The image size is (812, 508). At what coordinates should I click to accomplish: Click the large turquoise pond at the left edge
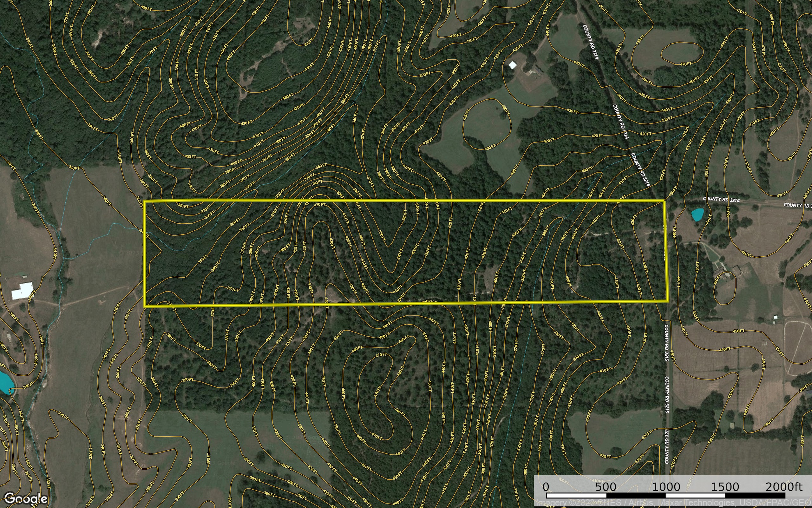coord(6,382)
